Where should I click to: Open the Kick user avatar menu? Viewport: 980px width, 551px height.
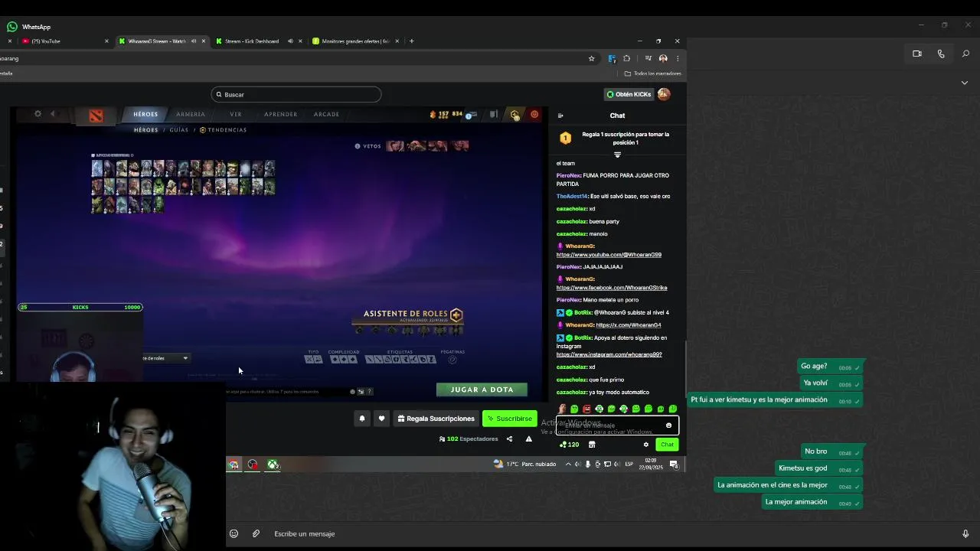point(664,94)
